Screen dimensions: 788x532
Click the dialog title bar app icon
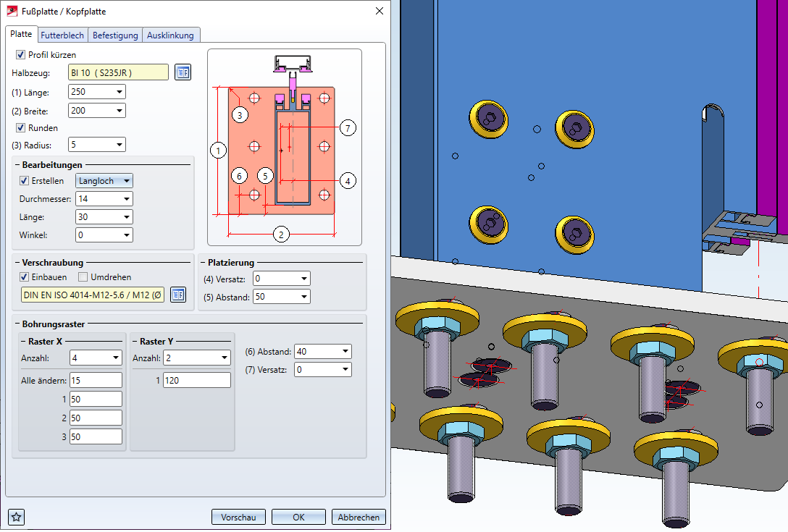(12, 11)
